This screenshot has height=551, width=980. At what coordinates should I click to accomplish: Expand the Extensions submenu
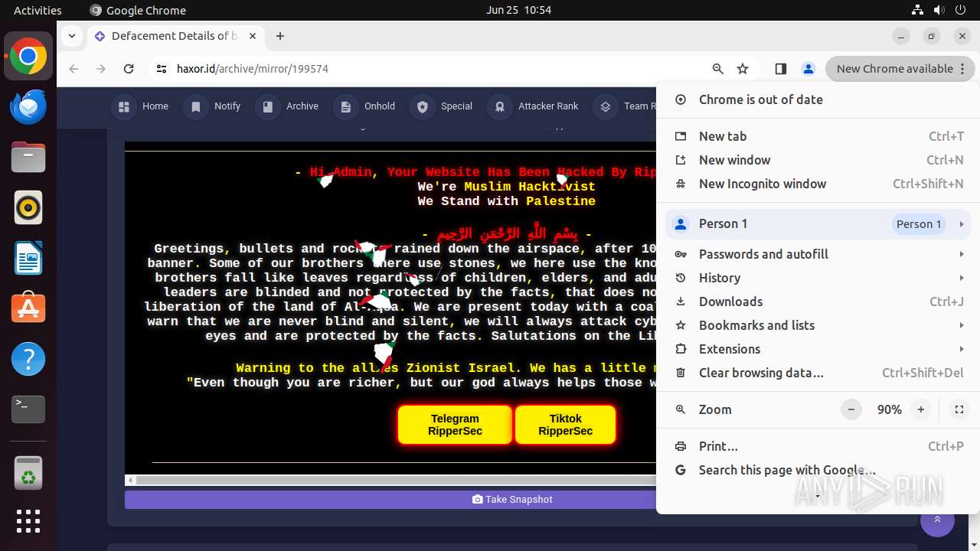tap(818, 349)
